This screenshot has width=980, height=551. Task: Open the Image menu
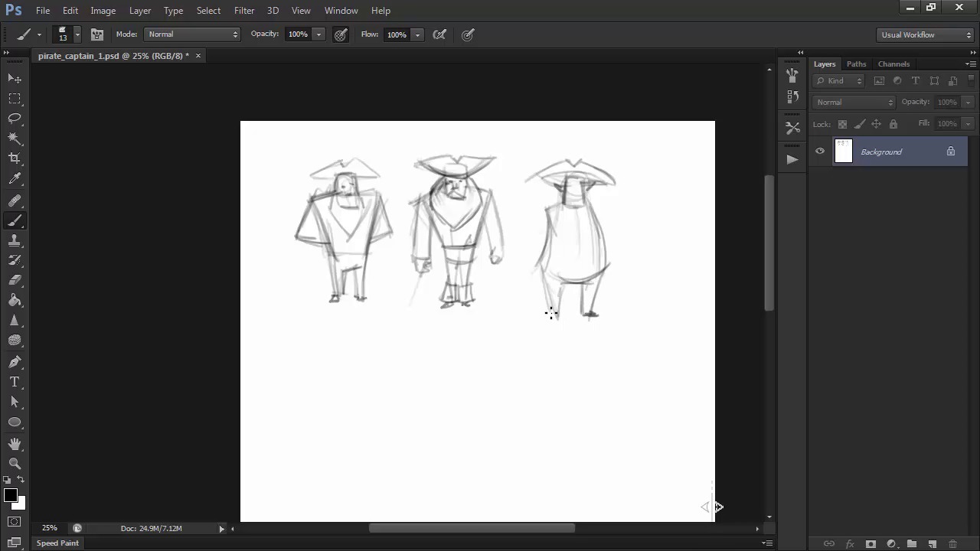pos(103,11)
